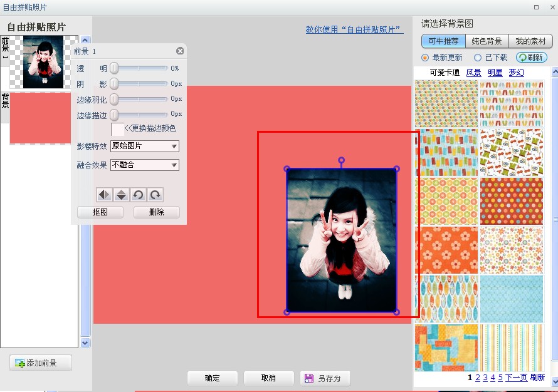
Task: Flip the foreground photo horizontally
Action: pos(104,195)
